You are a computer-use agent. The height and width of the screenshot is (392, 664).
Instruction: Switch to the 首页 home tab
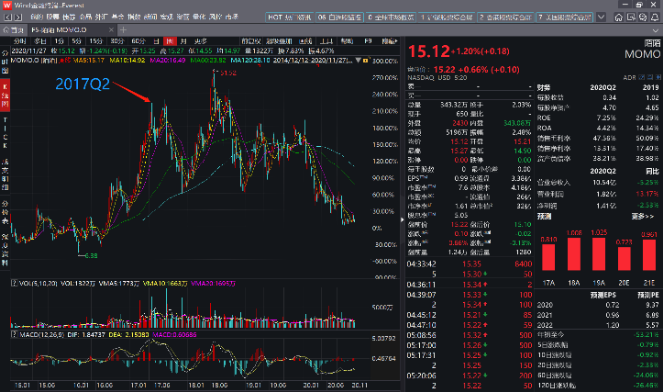14,30
